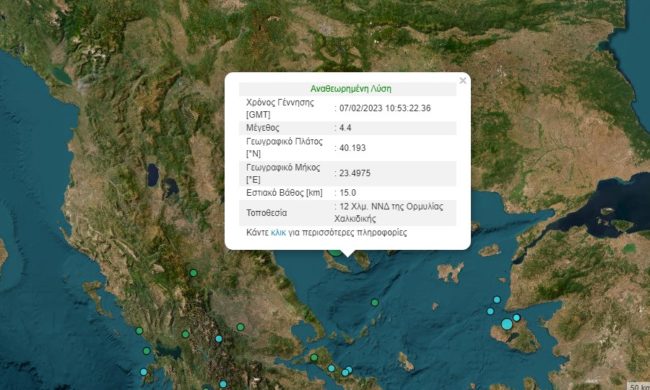Open the κλικ link for more information
Viewport: 650px width, 390px height.
[278, 233]
